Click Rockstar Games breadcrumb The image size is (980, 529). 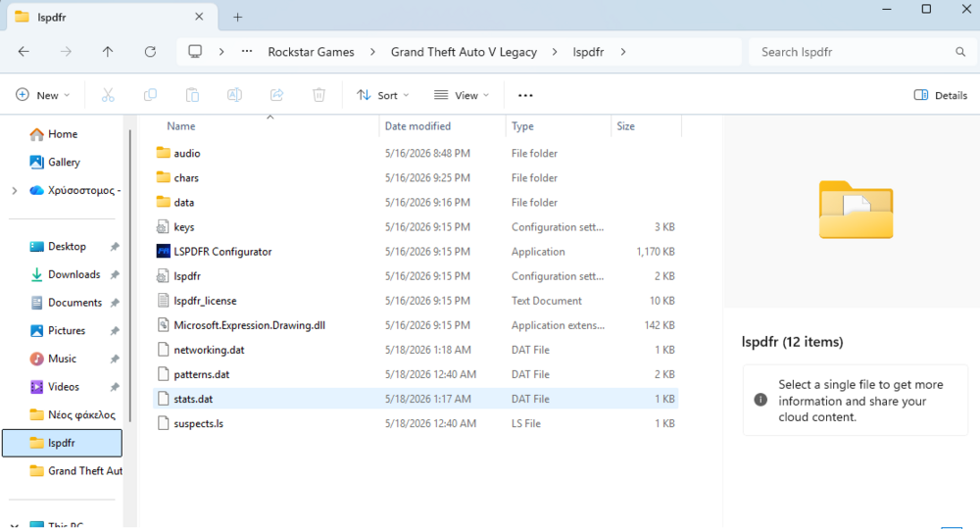click(312, 52)
